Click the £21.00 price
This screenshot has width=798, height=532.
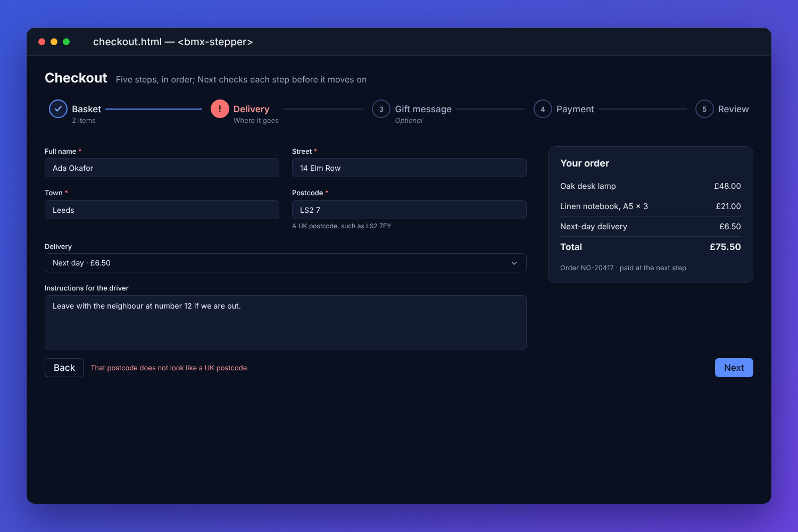728,206
